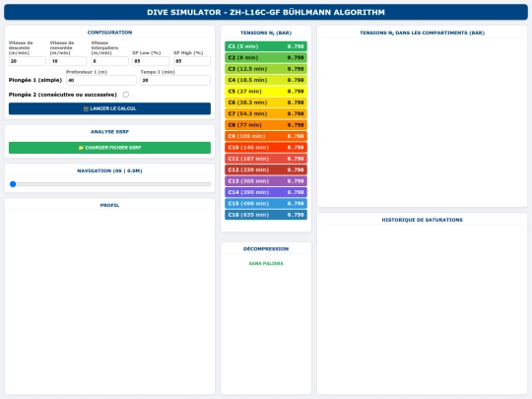Click the ANALYSE SSRF heading
The height and width of the screenshot is (399, 532).
click(109, 132)
